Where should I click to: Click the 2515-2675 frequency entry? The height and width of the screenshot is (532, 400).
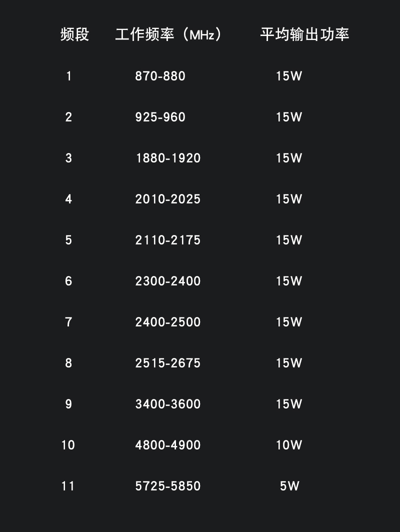[168, 363]
